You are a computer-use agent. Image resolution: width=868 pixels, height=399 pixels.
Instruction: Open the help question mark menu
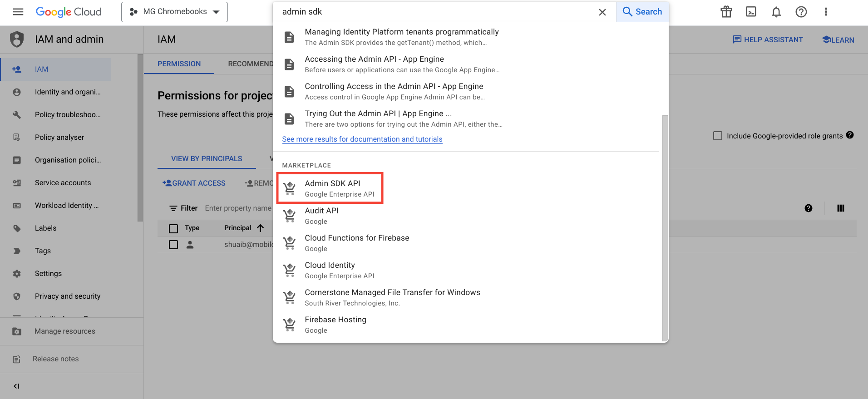click(801, 12)
